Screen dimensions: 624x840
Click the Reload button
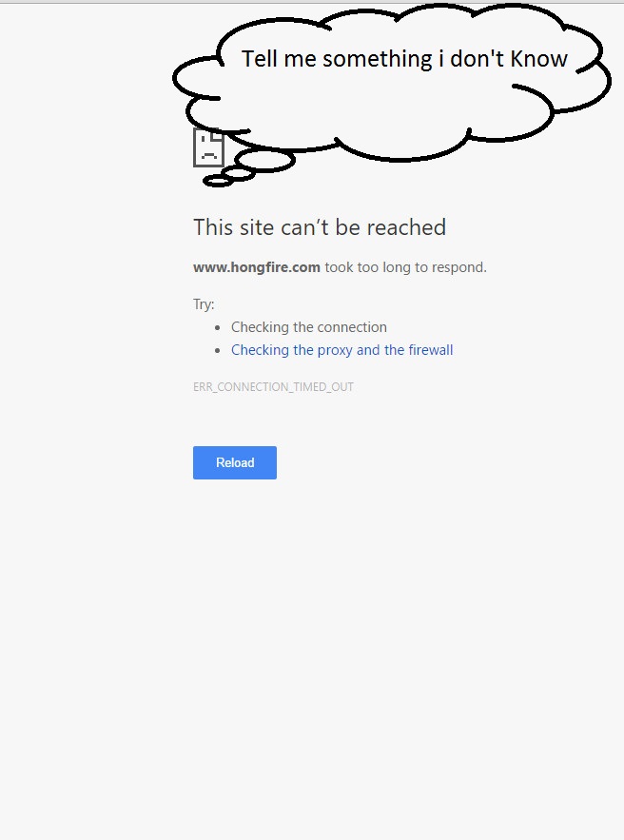tap(235, 462)
